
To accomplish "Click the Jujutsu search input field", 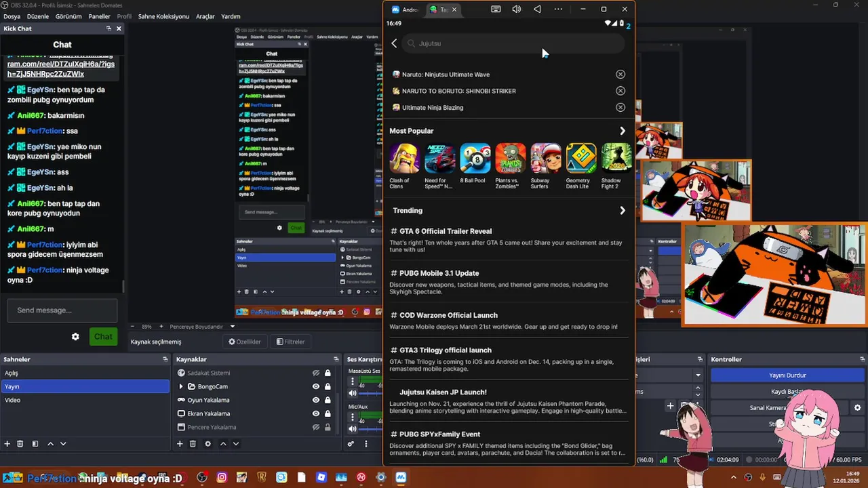I will 513,43.
